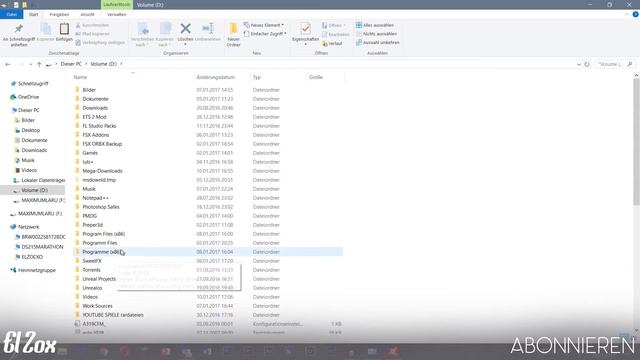The height and width of the screenshot is (360, 640).
Task: Click the Umbenennen icon
Action: click(x=208, y=32)
